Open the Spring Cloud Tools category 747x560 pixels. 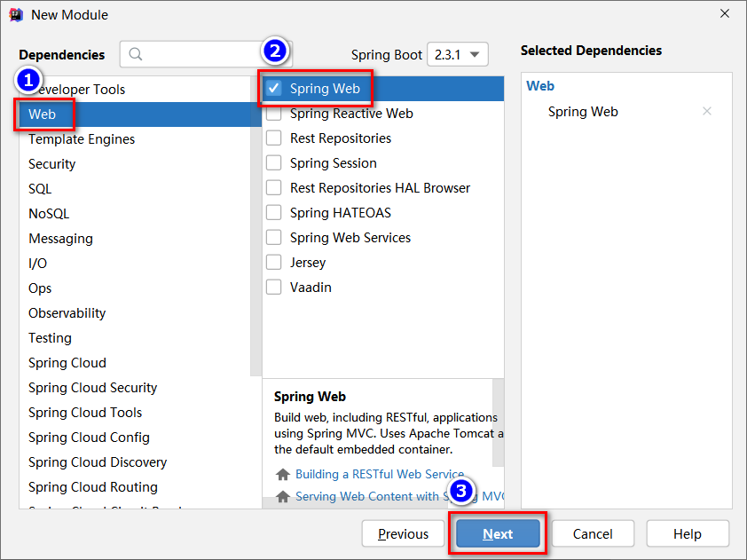click(140, 413)
